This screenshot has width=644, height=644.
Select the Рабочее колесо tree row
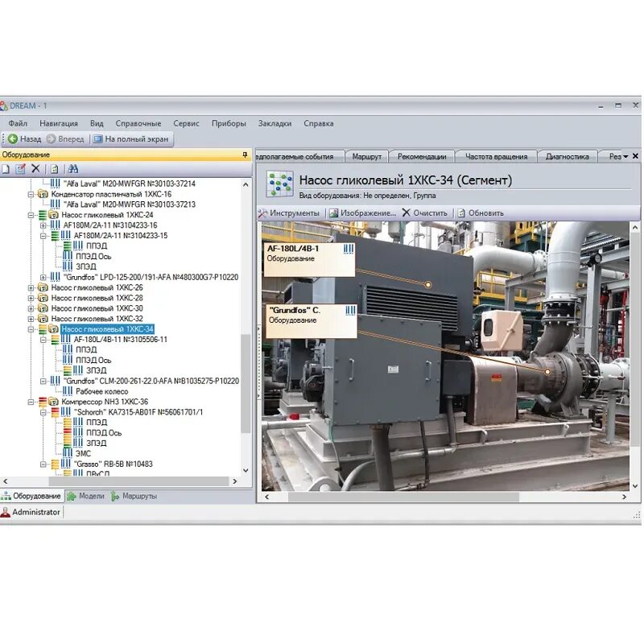[x=102, y=391]
